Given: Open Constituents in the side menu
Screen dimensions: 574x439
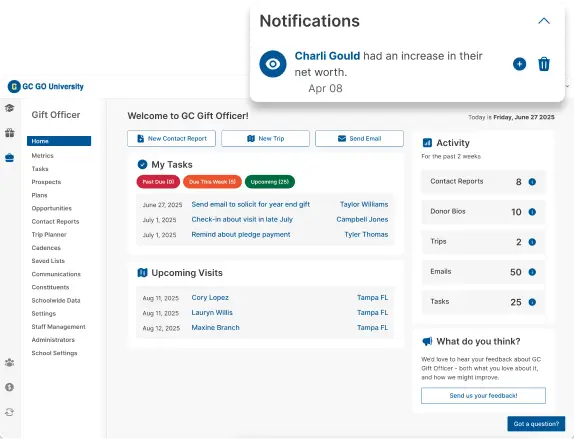Looking at the screenshot, I should [50, 287].
